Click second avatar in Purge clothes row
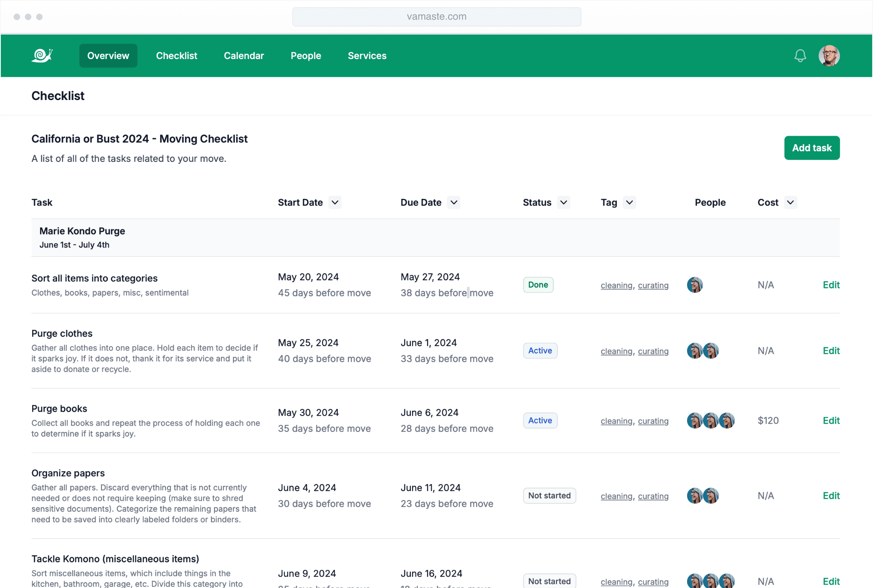 [x=711, y=351]
